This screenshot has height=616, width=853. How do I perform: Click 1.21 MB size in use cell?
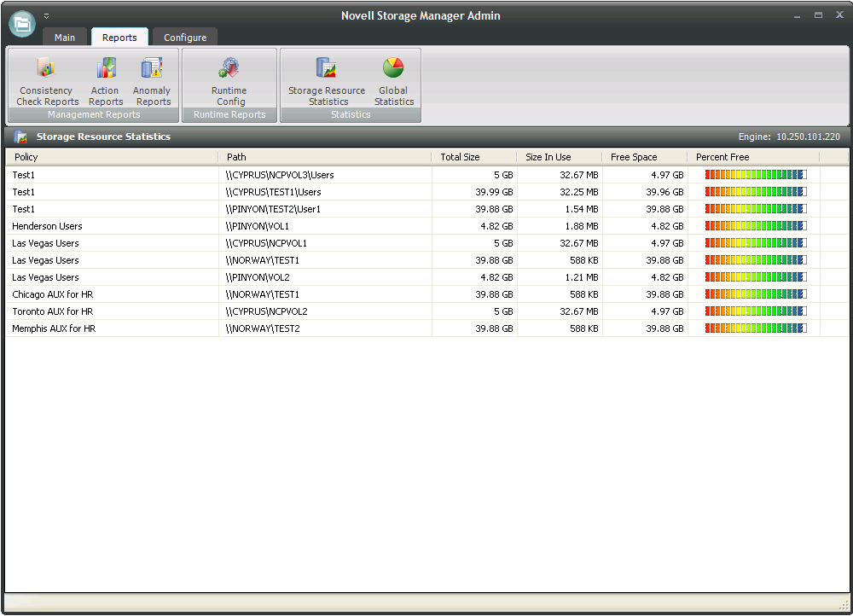(582, 277)
